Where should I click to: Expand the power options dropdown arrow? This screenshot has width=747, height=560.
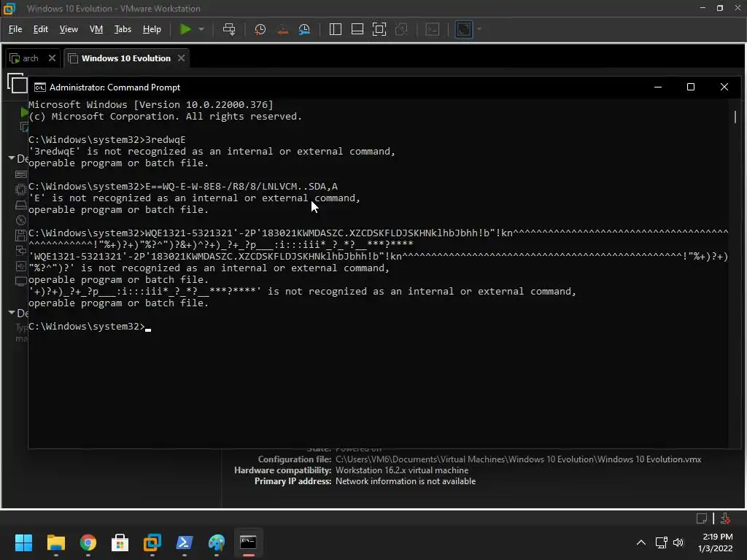tap(201, 29)
